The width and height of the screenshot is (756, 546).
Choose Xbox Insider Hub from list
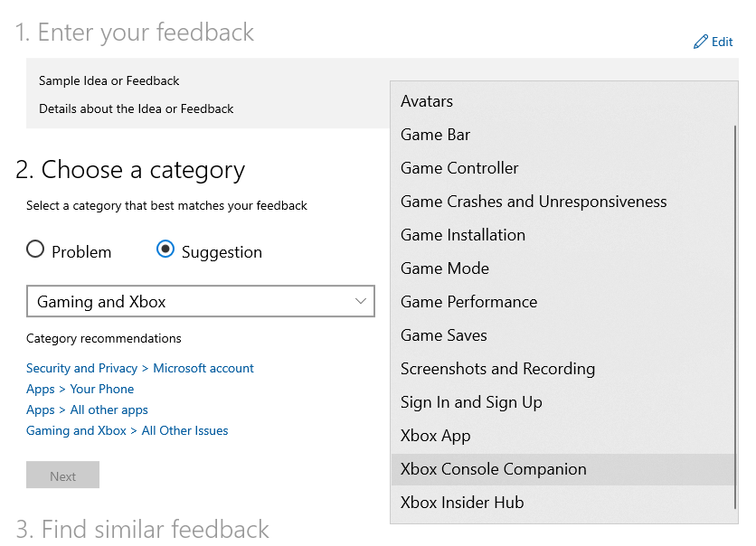pos(562,503)
